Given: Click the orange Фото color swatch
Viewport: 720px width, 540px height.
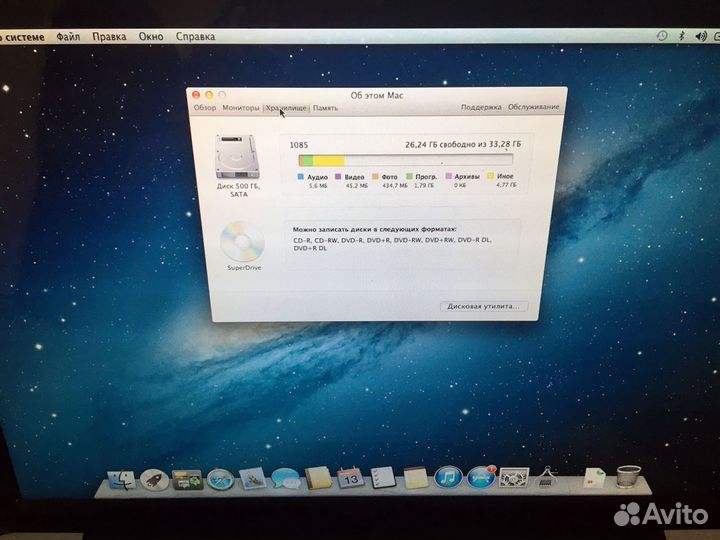Looking at the screenshot, I should [375, 176].
